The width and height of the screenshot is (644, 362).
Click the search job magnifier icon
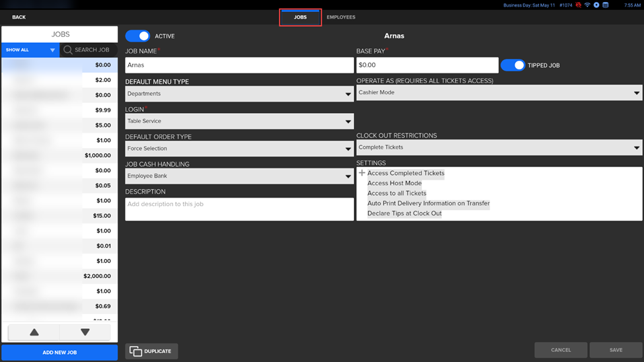68,50
